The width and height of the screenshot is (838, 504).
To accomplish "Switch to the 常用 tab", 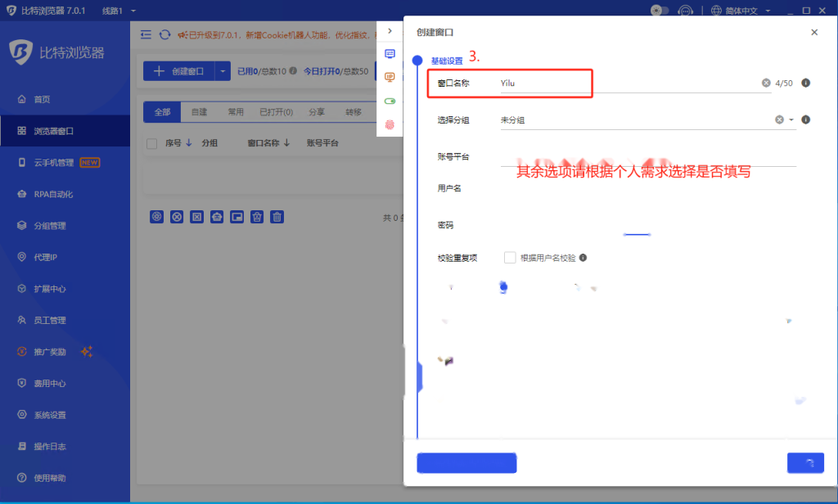I will pyautogui.click(x=236, y=112).
